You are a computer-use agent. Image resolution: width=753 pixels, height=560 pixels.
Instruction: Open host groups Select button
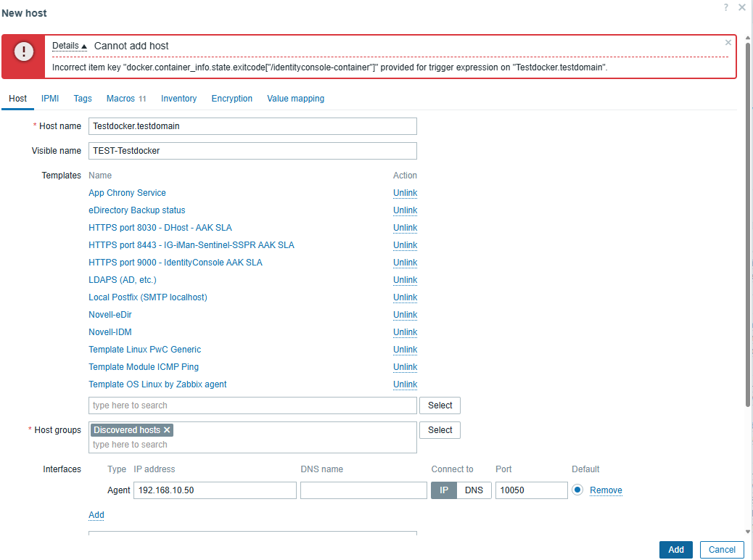(x=440, y=430)
